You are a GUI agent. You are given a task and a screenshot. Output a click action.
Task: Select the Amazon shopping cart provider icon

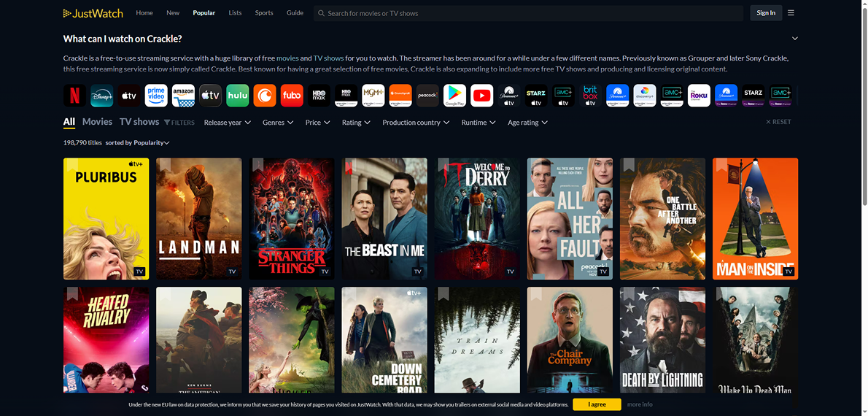[x=183, y=96]
